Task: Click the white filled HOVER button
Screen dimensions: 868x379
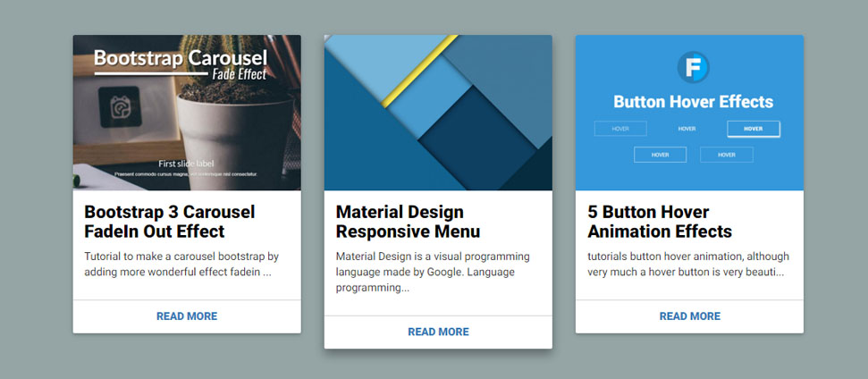Action: [x=753, y=129]
